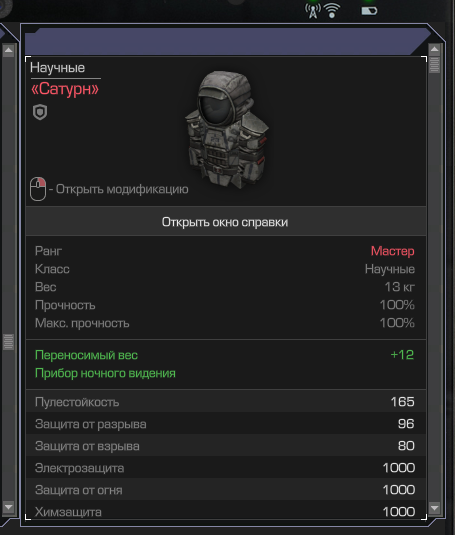
Task: Click the battery indicator icon
Action: [369, 11]
